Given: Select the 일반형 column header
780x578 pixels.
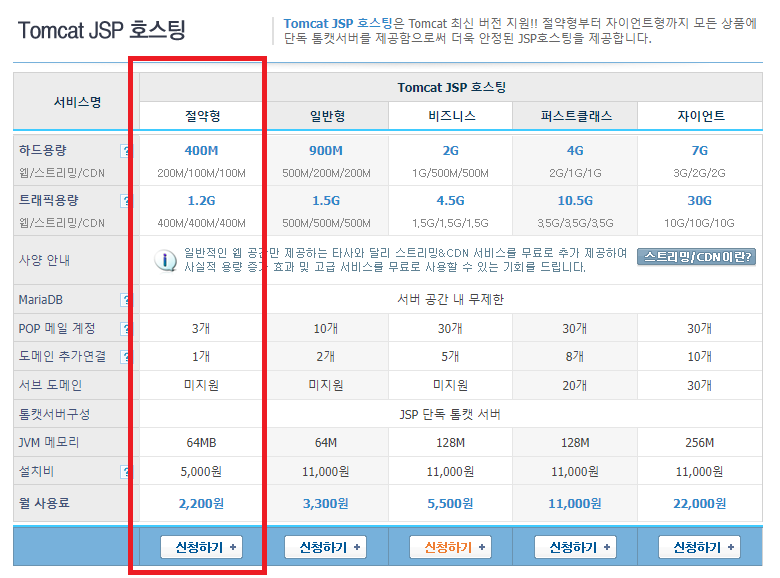Looking at the screenshot, I should tap(327, 116).
